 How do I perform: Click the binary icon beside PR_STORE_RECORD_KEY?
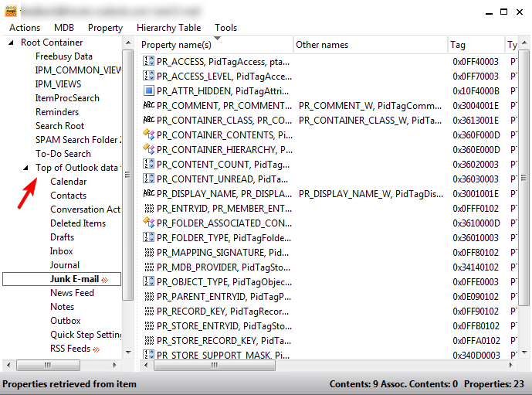point(149,340)
